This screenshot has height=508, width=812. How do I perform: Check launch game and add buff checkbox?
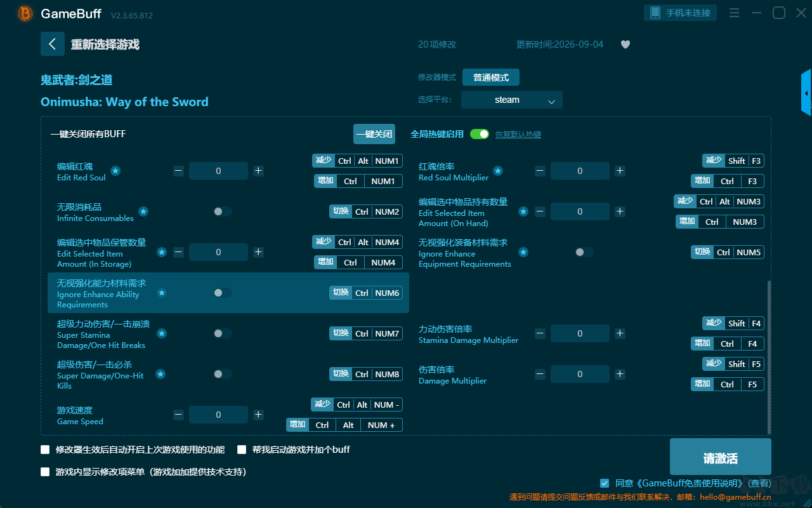click(242, 450)
